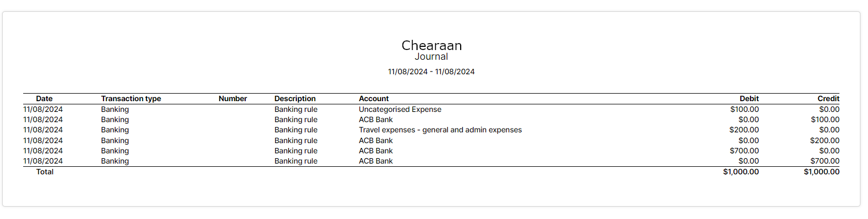The height and width of the screenshot is (219, 868).
Task: Open the $700.00 debit entry
Action: pyautogui.click(x=744, y=151)
